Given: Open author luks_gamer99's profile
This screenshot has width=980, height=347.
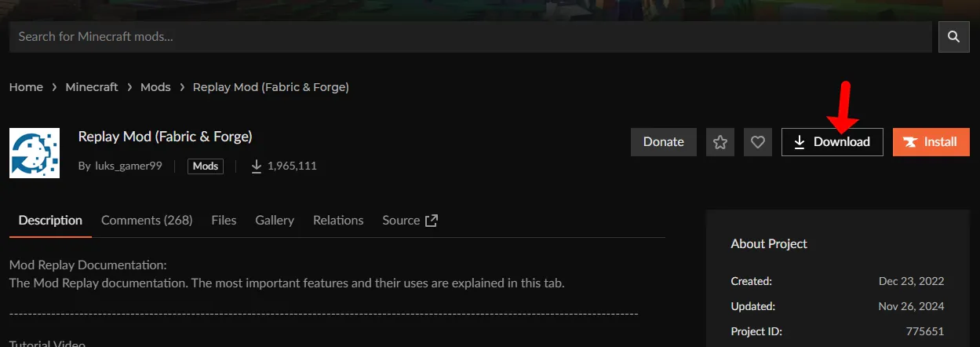Looking at the screenshot, I should click(127, 166).
